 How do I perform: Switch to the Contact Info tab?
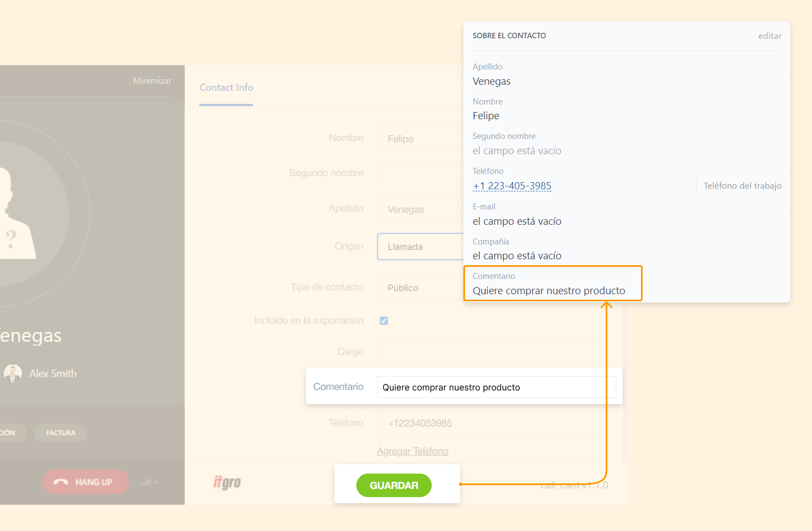pyautogui.click(x=226, y=87)
